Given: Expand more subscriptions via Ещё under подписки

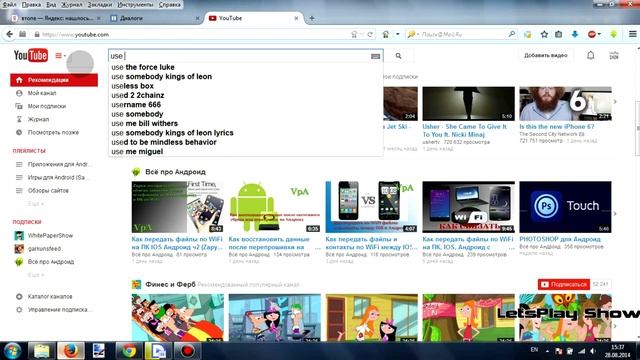Looking at the screenshot, I should click(36, 275).
